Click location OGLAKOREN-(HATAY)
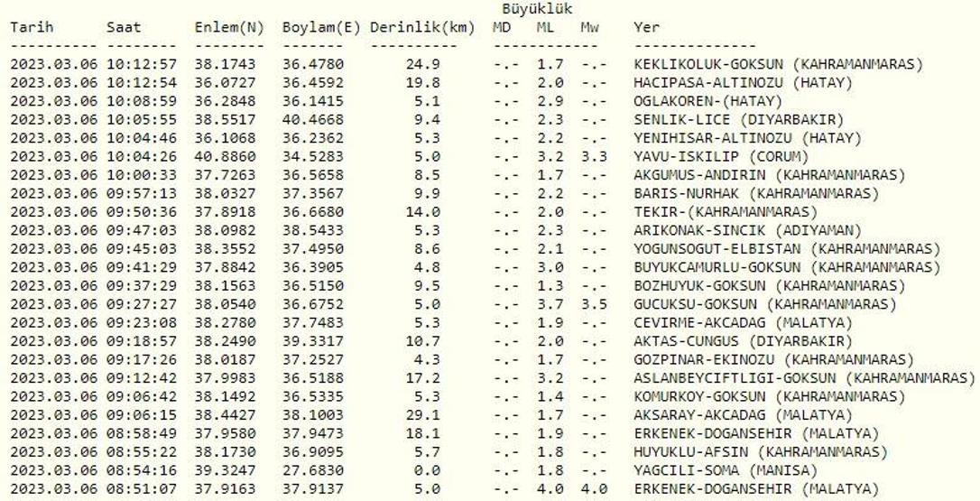Screen dimensions: 980x501 (708, 101)
